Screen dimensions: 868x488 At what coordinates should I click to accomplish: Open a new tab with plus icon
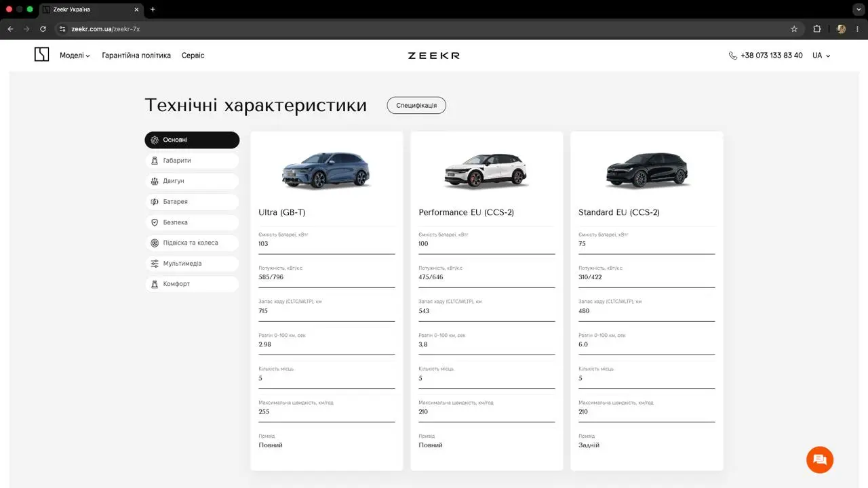tap(153, 9)
